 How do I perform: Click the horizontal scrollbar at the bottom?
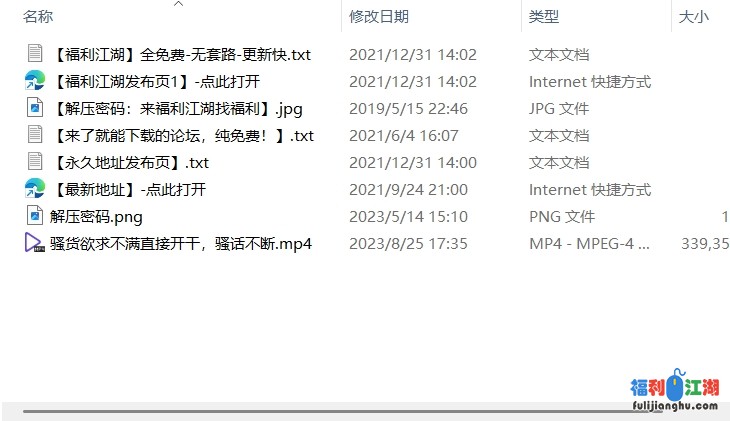pos(326,411)
